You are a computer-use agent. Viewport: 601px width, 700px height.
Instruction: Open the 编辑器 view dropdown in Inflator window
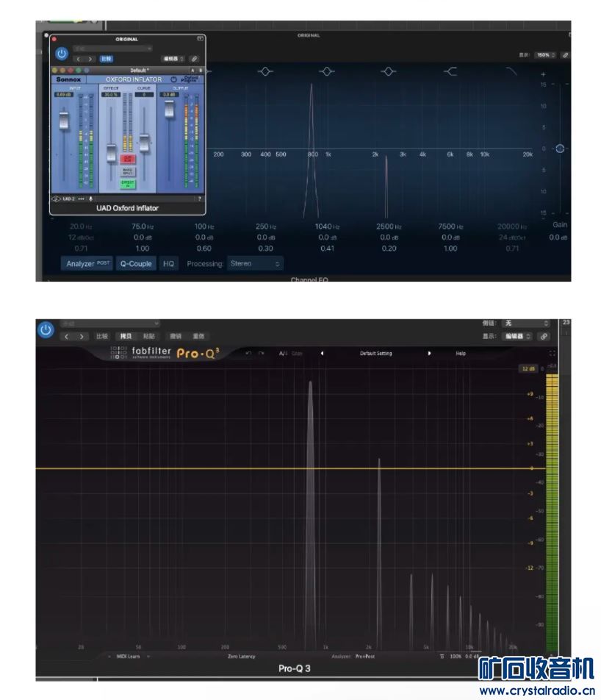(173, 59)
